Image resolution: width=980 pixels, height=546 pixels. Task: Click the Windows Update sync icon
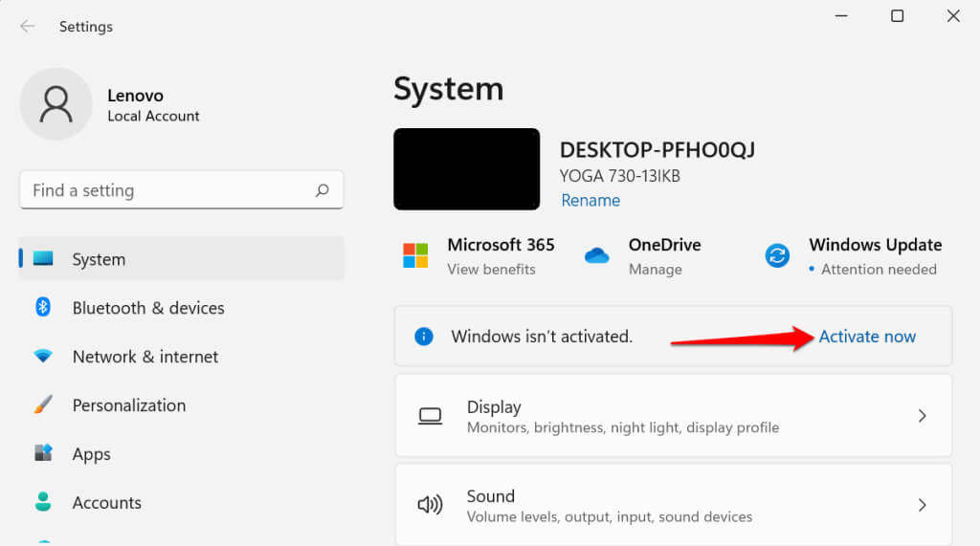(776, 255)
